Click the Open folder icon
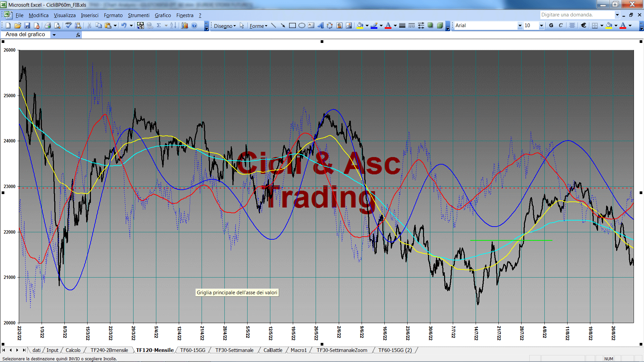The width and height of the screenshot is (644, 362). 18,25
